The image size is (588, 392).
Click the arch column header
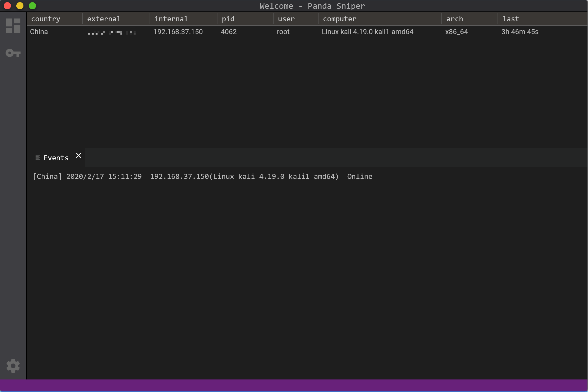pyautogui.click(x=454, y=19)
